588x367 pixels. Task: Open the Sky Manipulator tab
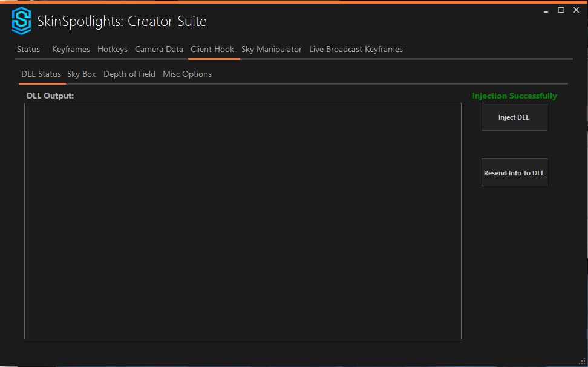pyautogui.click(x=272, y=49)
